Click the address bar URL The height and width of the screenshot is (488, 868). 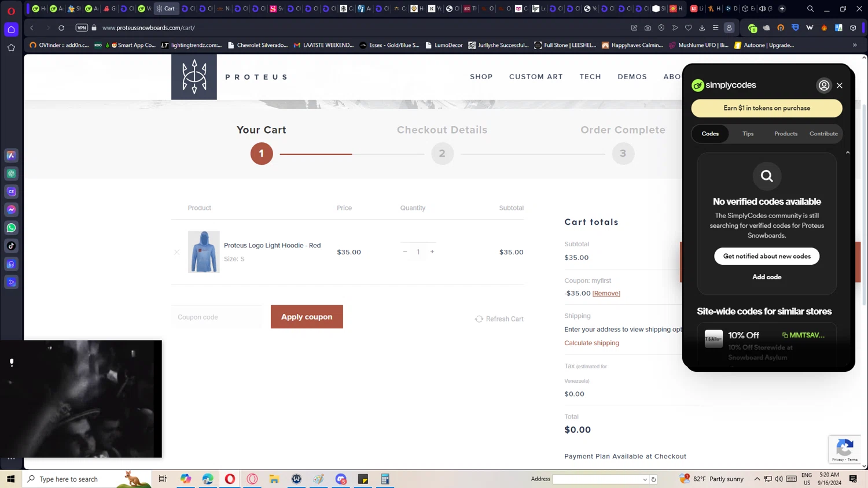coord(148,28)
